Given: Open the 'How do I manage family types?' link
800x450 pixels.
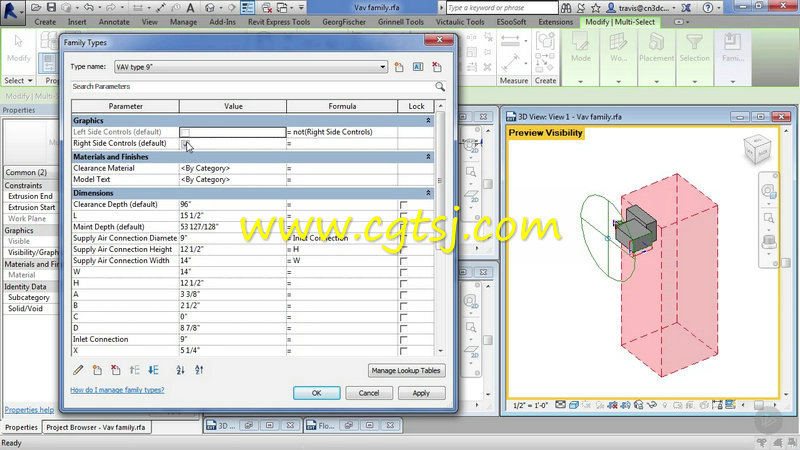Looking at the screenshot, I should click(117, 390).
